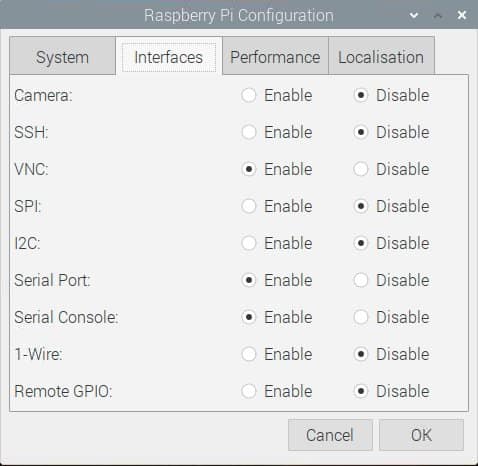
Task: Switch to the System tab
Action: click(63, 57)
